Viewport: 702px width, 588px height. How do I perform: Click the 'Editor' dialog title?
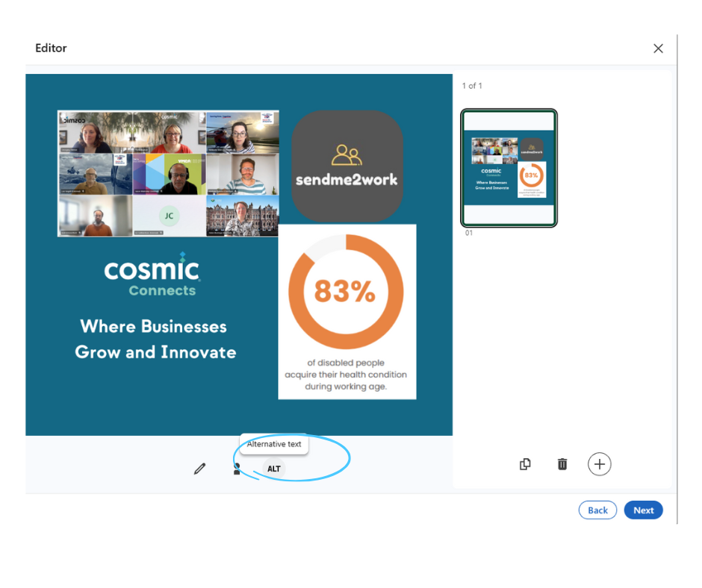[x=51, y=48]
